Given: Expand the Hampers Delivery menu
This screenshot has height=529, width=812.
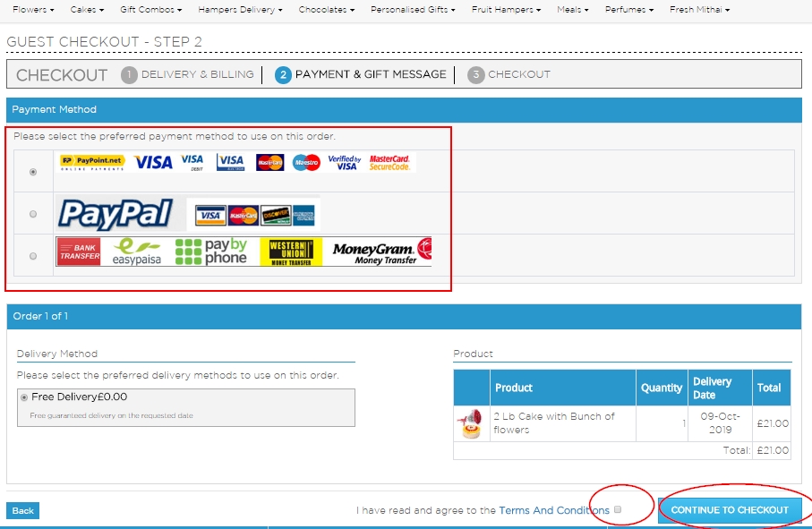Looking at the screenshot, I should coord(240,9).
